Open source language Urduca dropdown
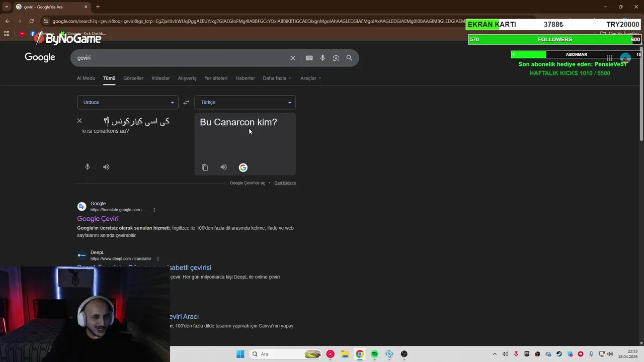Image resolution: width=644 pixels, height=362 pixels. coord(127,102)
